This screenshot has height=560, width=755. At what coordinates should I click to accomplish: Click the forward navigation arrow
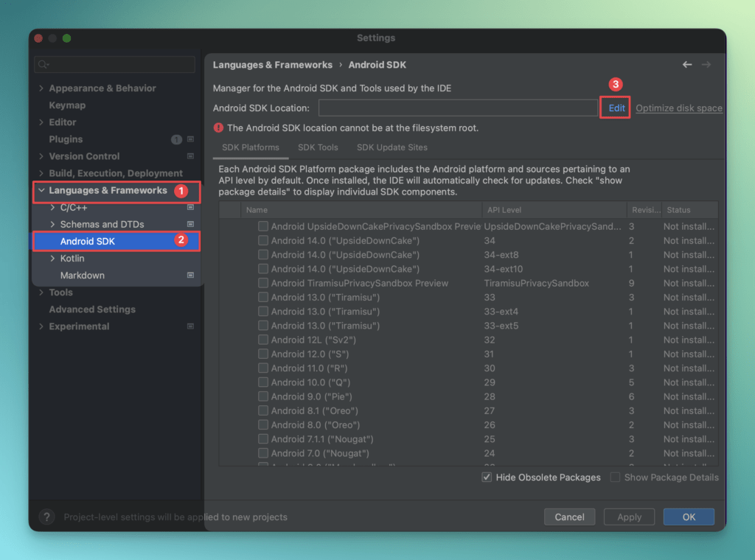coord(706,64)
